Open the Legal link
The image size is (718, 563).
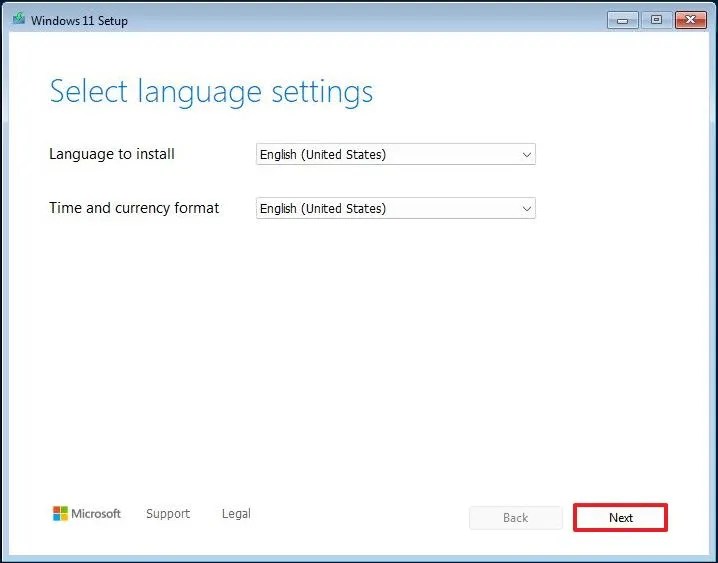pos(236,514)
